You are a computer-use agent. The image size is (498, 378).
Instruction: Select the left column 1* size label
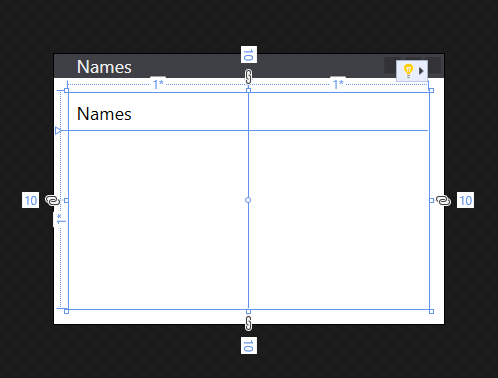tap(158, 84)
